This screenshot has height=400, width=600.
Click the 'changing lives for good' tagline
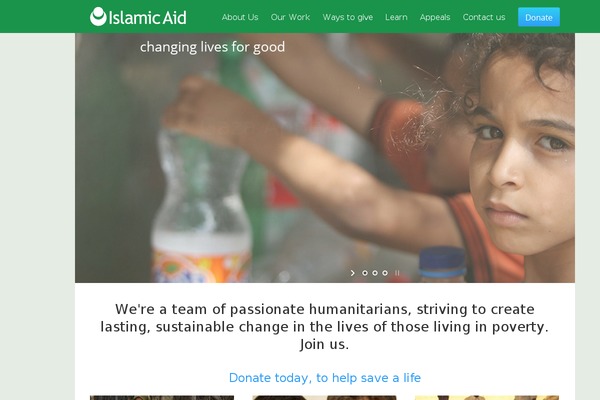(212, 47)
